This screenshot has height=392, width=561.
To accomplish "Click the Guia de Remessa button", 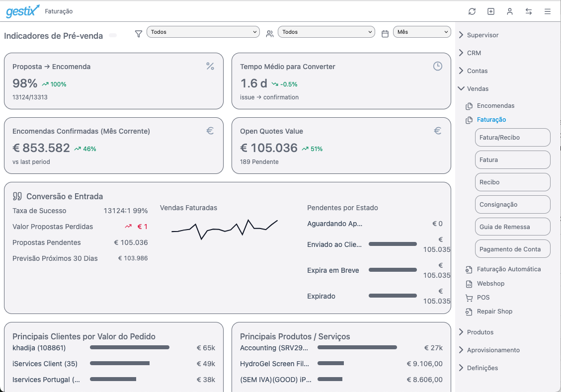I will (x=512, y=227).
